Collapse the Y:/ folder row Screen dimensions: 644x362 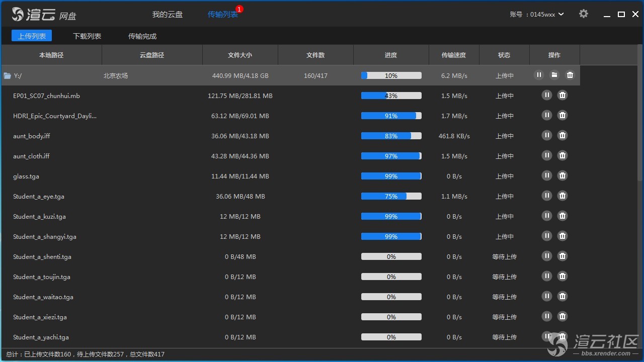[8, 76]
